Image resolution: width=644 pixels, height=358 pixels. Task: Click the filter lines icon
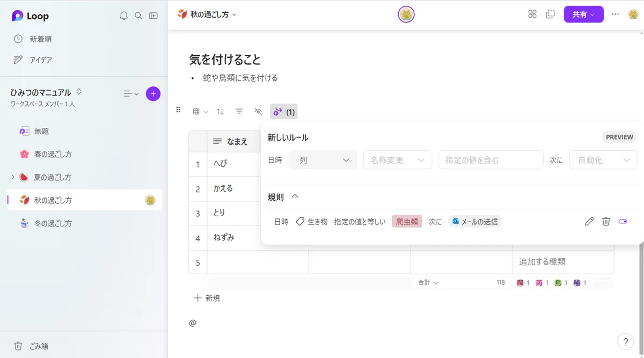pyautogui.click(x=239, y=112)
